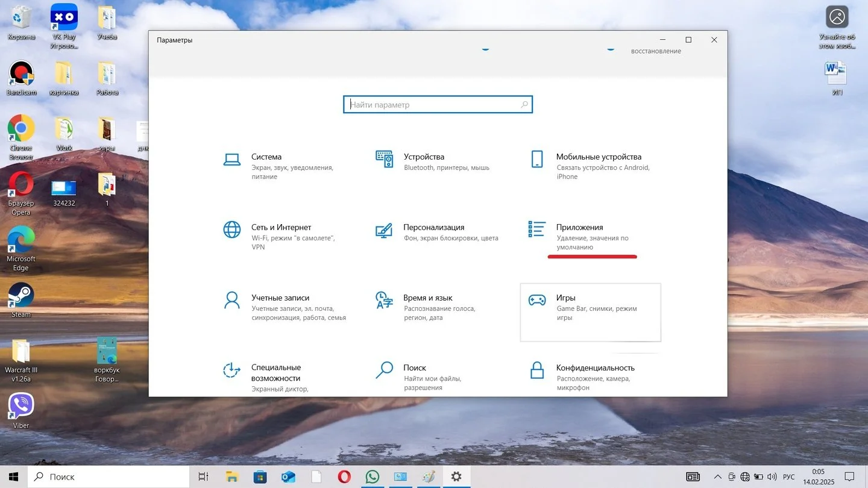Open Сеть и Интернет globe icon
Screen dimensions: 868x488
[231, 230]
